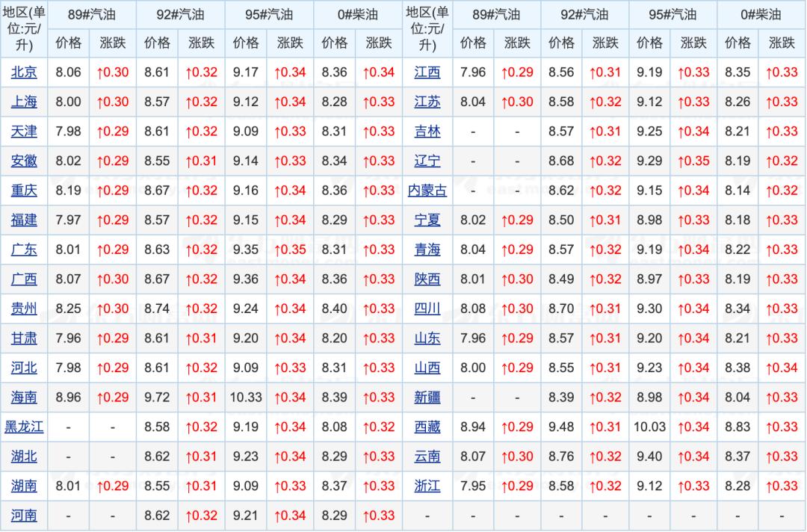
Task: Open the 安徽 region link
Action: click(24, 161)
